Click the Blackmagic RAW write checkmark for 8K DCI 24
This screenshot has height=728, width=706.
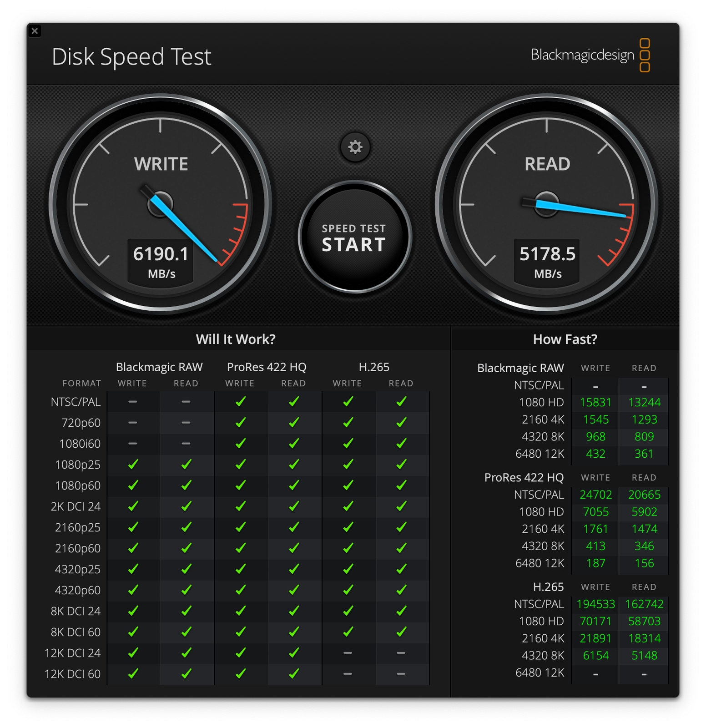click(x=133, y=611)
